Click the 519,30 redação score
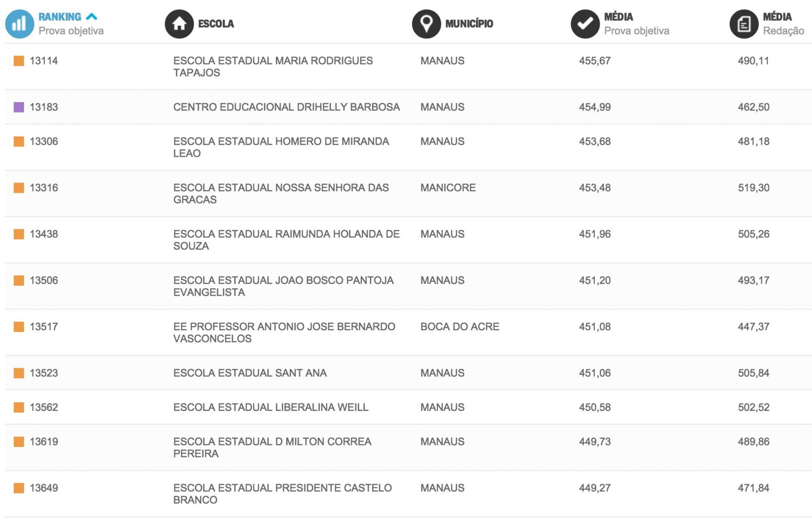Image resolution: width=812 pixels, height=519 pixels. coord(753,188)
